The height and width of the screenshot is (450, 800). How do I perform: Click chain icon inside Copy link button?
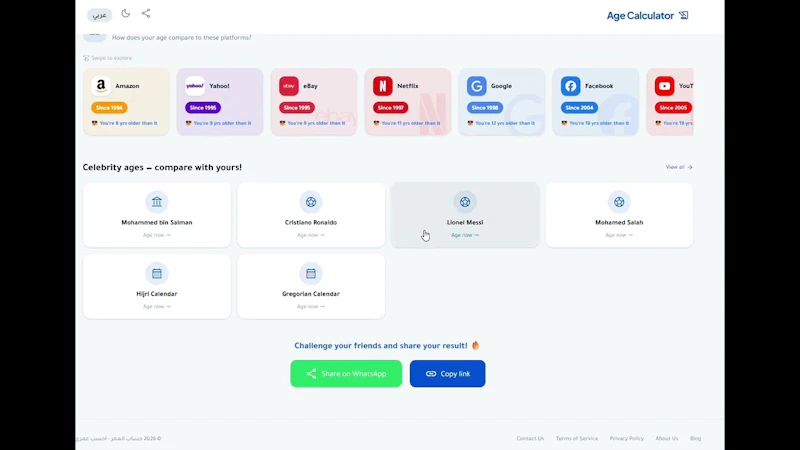tap(431, 374)
